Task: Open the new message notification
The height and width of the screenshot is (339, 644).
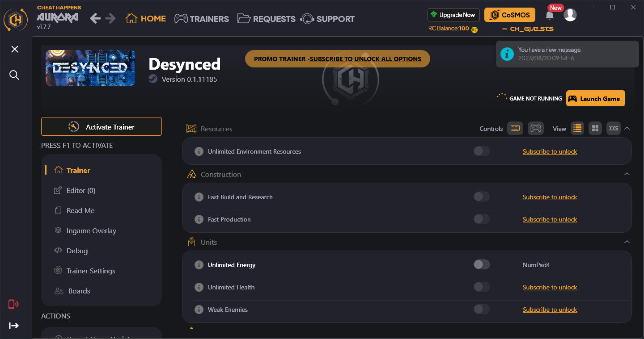Action: coord(567,54)
